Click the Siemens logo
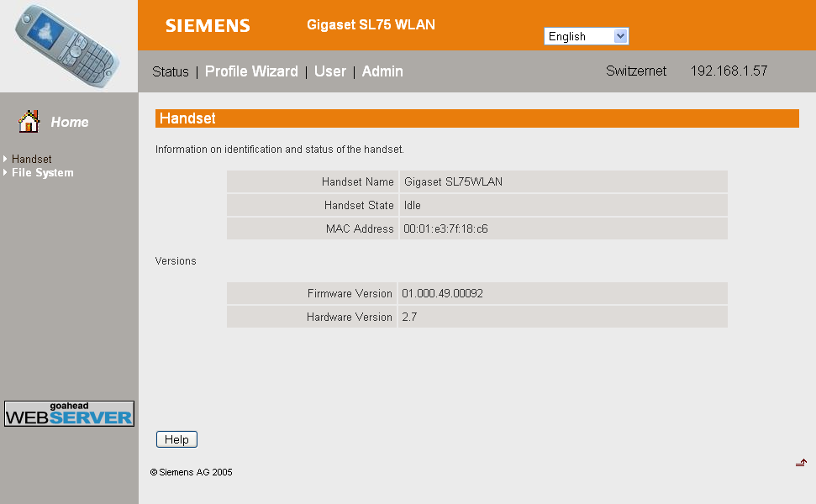Image resolution: width=816 pixels, height=504 pixels. [208, 25]
